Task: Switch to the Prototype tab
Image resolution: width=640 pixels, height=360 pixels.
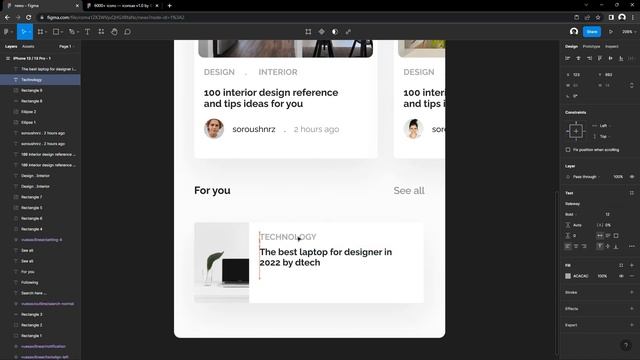Action: (x=591, y=47)
